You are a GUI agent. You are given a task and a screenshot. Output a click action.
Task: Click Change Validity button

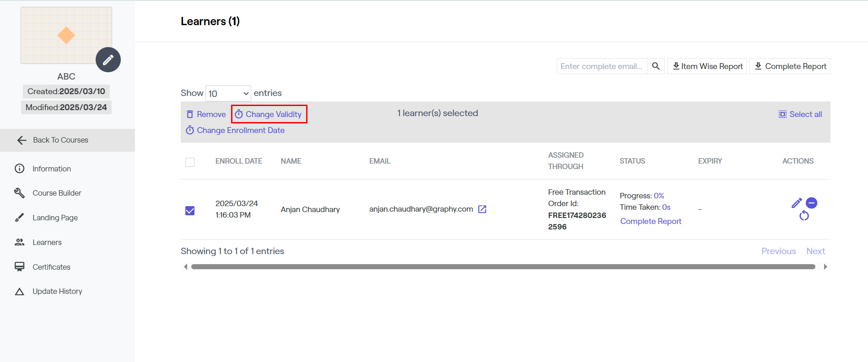[x=269, y=114]
